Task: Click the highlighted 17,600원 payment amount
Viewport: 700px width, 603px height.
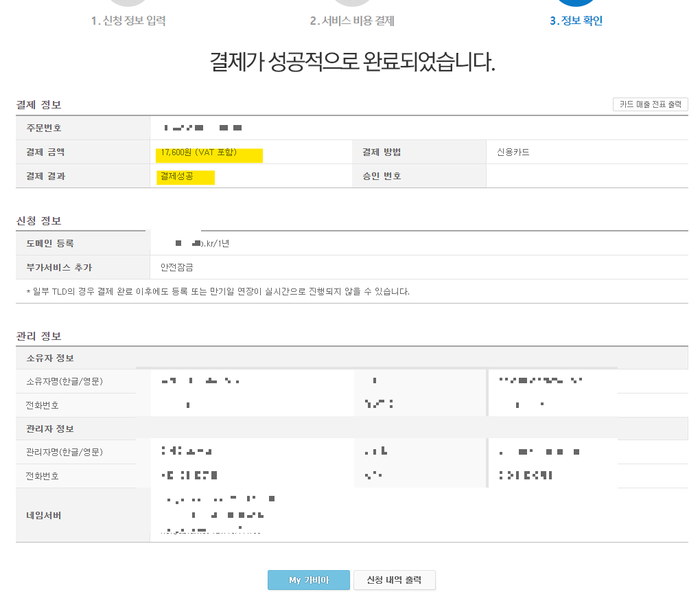Action: (208, 151)
